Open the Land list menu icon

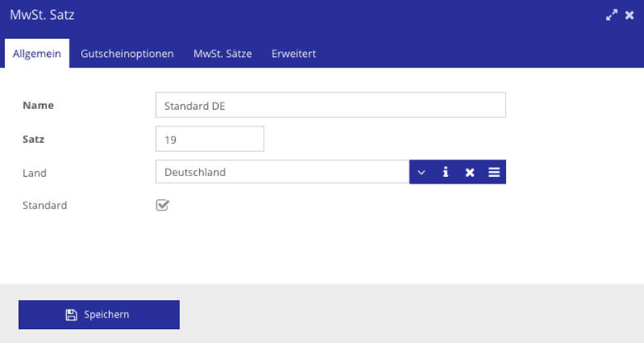pos(494,172)
